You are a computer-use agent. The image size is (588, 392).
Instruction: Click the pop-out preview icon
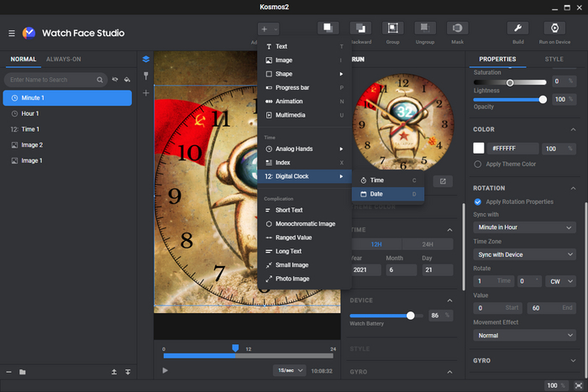444,180
